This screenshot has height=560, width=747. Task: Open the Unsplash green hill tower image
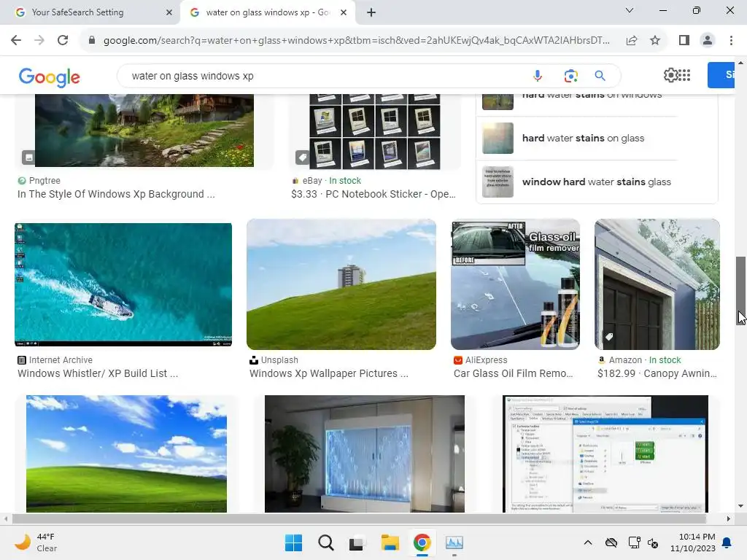pyautogui.click(x=341, y=284)
